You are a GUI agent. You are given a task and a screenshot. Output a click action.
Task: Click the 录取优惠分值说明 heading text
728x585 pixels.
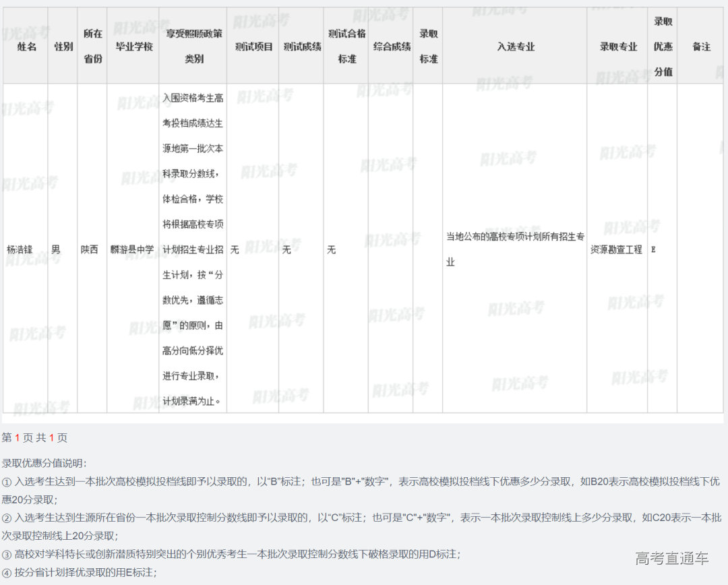44,463
